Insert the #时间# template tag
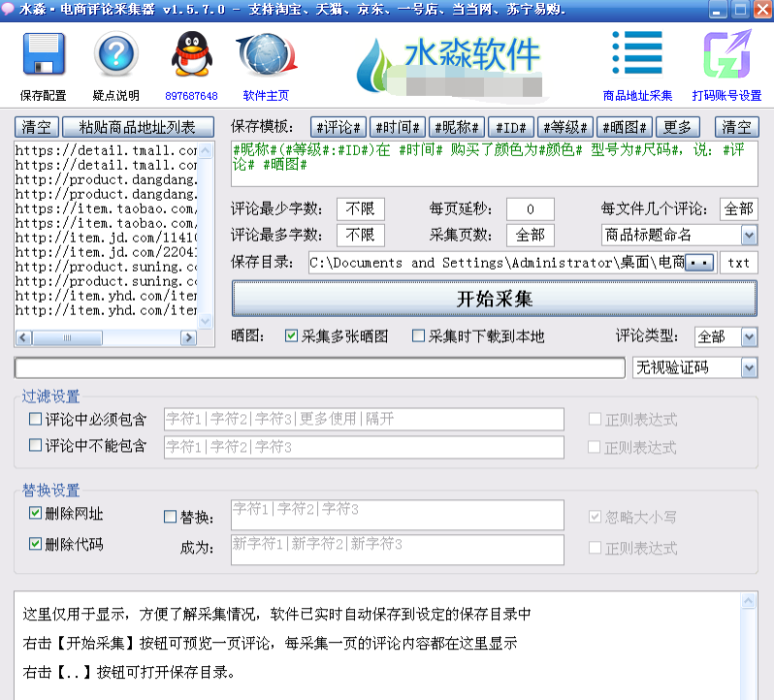 coord(398,127)
